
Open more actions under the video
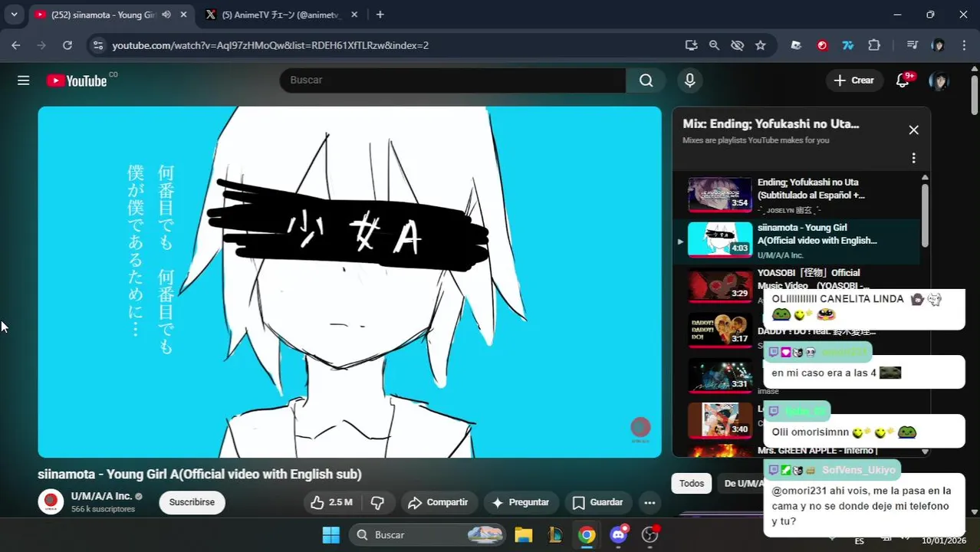pyautogui.click(x=649, y=503)
